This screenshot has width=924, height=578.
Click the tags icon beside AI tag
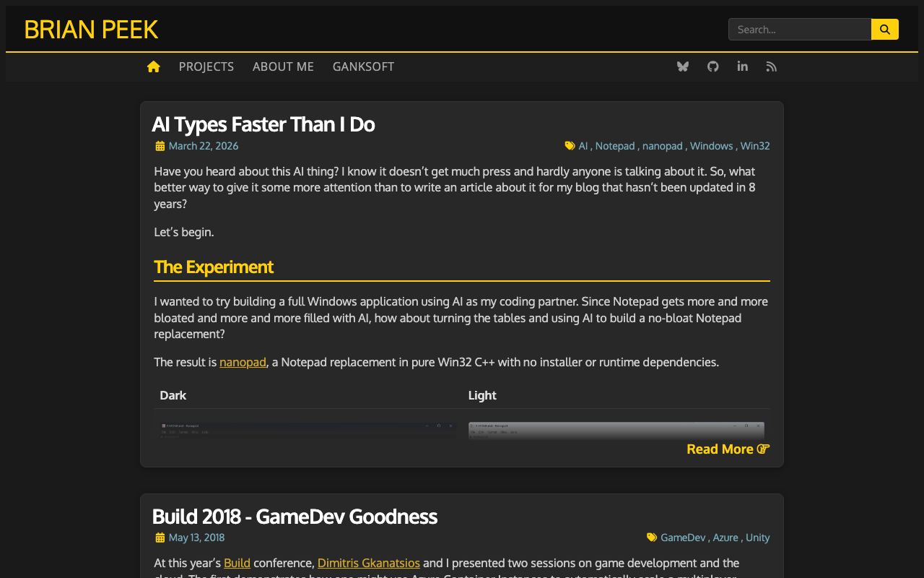point(570,146)
